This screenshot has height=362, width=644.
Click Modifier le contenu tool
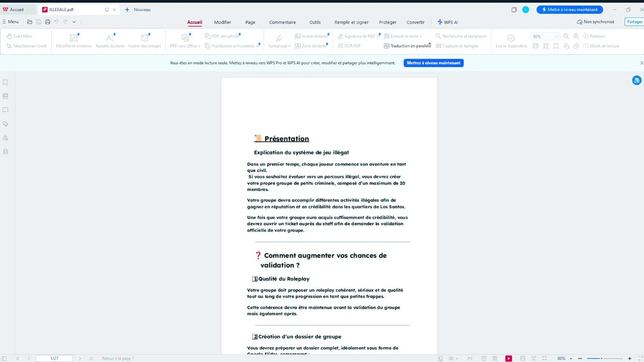pos(74,41)
